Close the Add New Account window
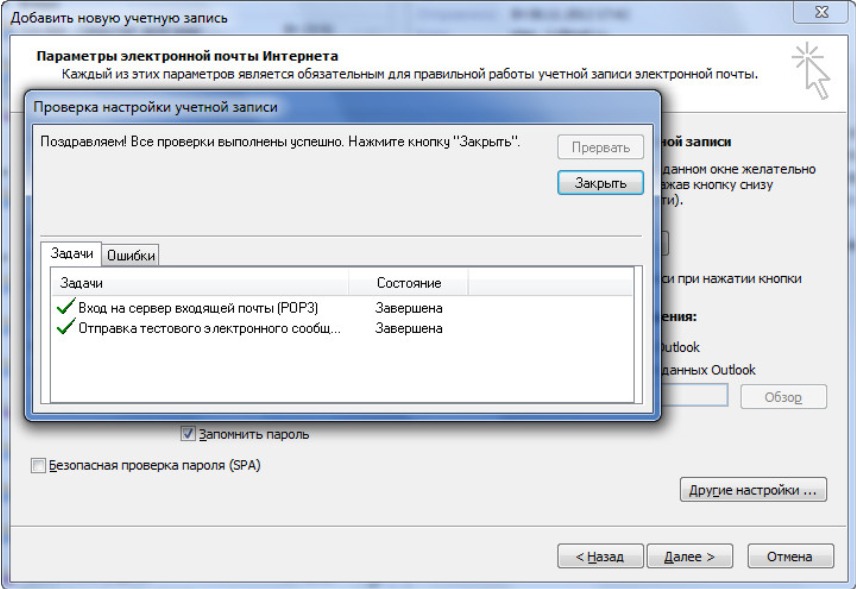 (821, 11)
